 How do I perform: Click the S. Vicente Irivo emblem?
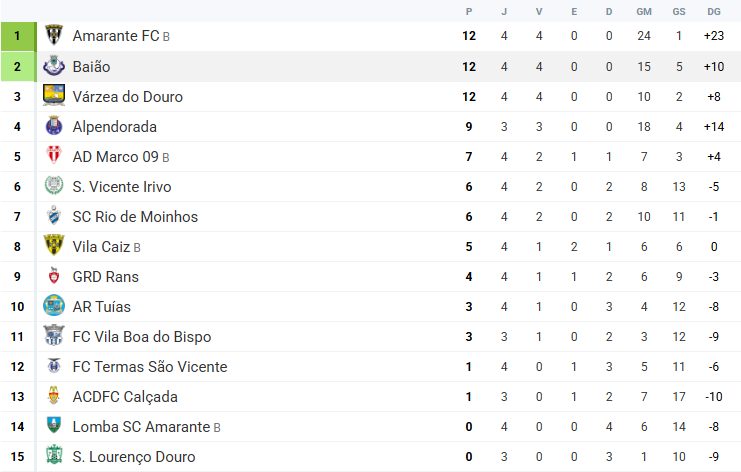click(54, 186)
